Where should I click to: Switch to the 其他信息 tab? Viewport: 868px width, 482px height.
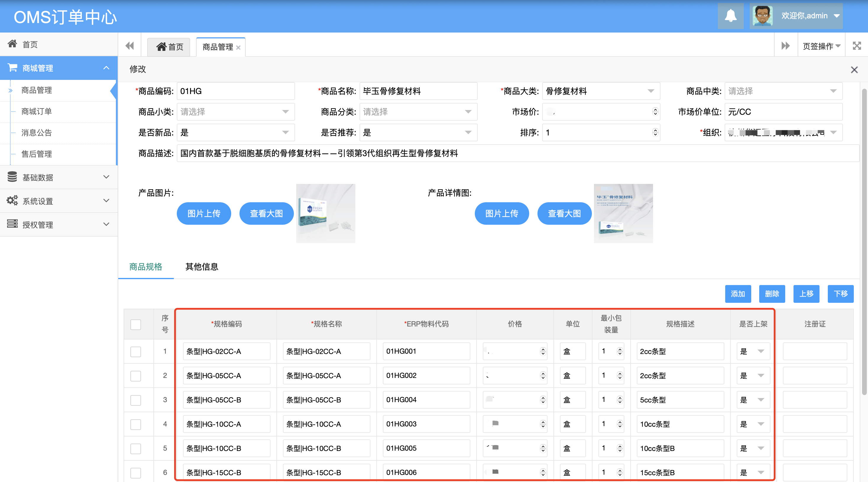point(202,267)
